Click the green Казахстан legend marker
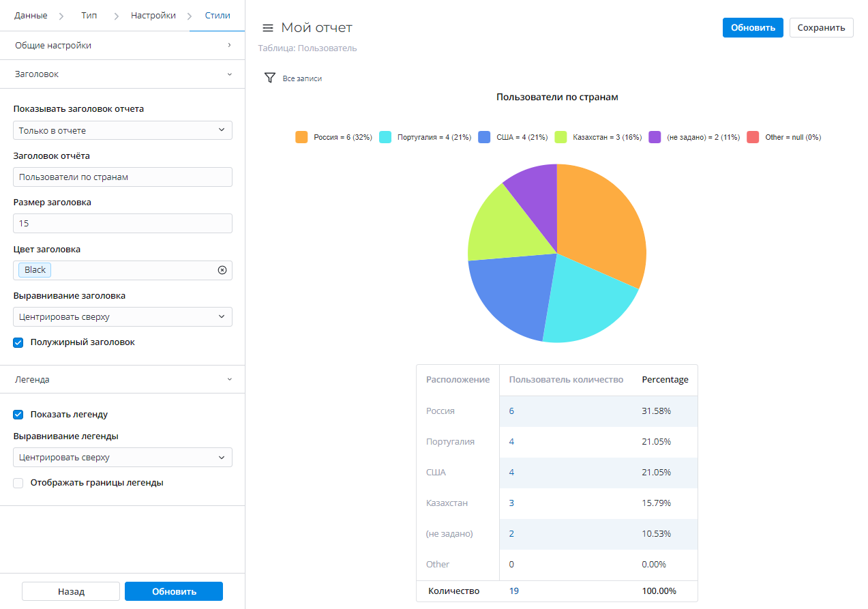The width and height of the screenshot is (868, 609). 561,137
